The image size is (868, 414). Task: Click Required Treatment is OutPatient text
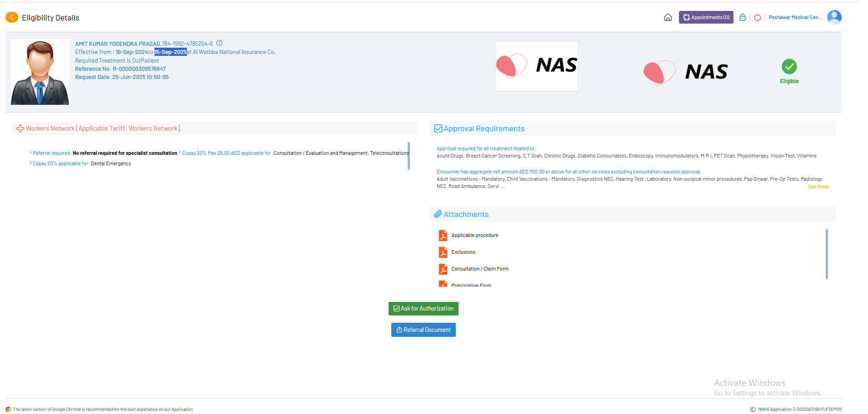(117, 61)
